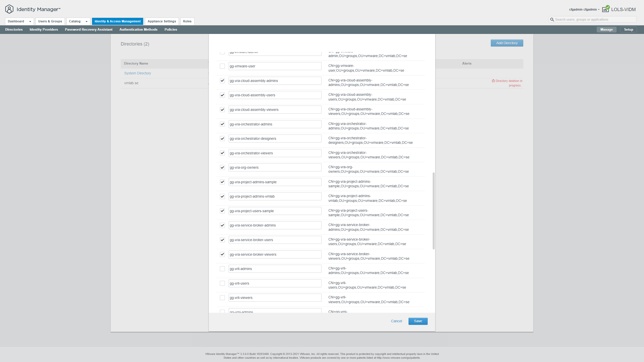Click the Setup mode button
644x362 pixels.
point(628,29)
